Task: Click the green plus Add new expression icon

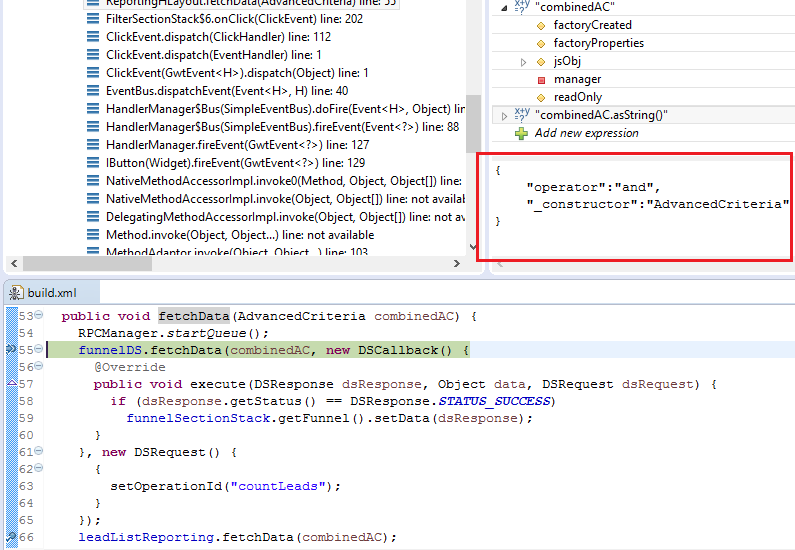Action: (521, 133)
